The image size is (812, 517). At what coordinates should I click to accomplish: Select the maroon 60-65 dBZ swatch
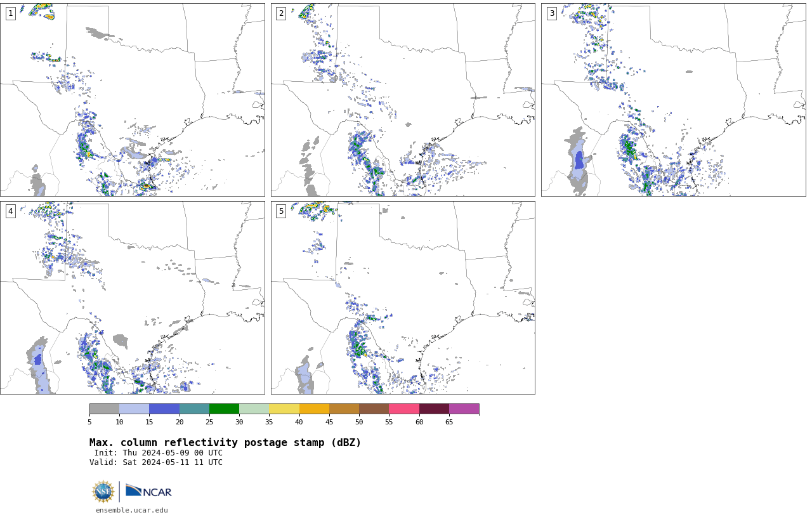coord(434,409)
